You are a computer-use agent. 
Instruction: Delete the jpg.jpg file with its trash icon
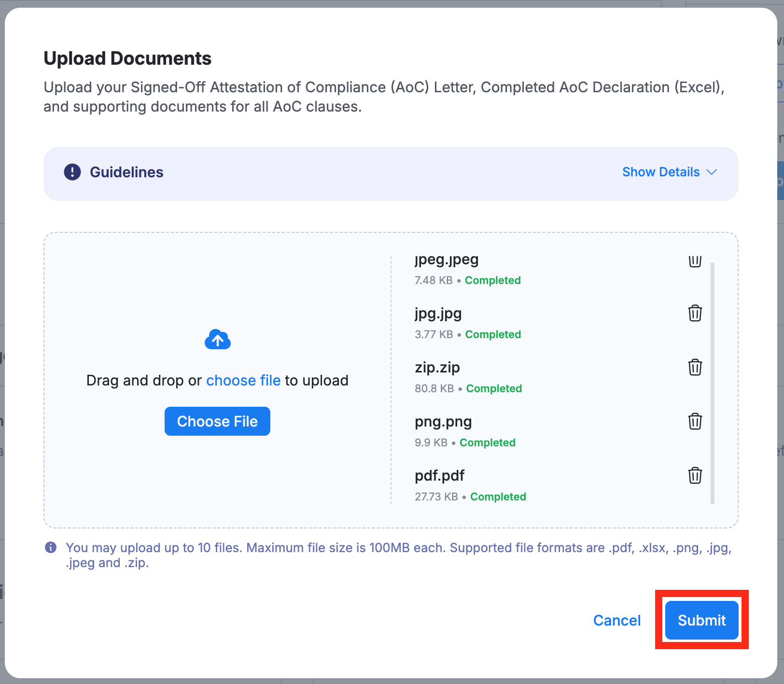[x=695, y=313]
